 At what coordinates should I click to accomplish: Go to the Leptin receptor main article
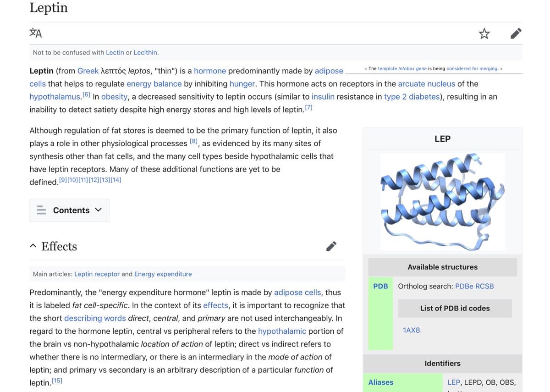tap(97, 274)
